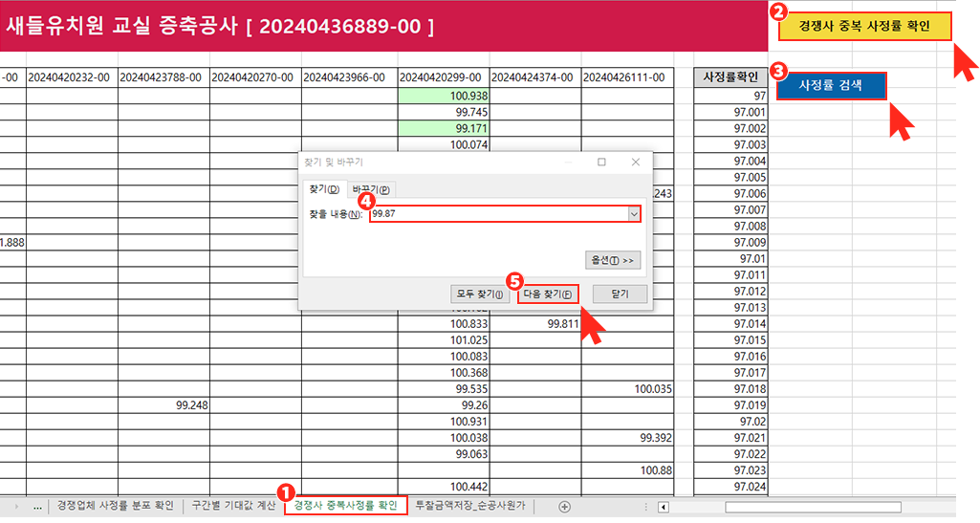Click the yellow 경쟁사 중복 사정률 확인 button

pos(864,26)
